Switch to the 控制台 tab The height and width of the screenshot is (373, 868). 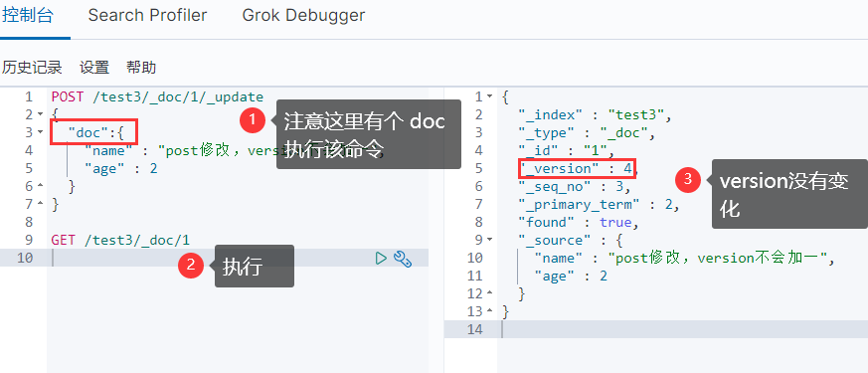click(28, 15)
